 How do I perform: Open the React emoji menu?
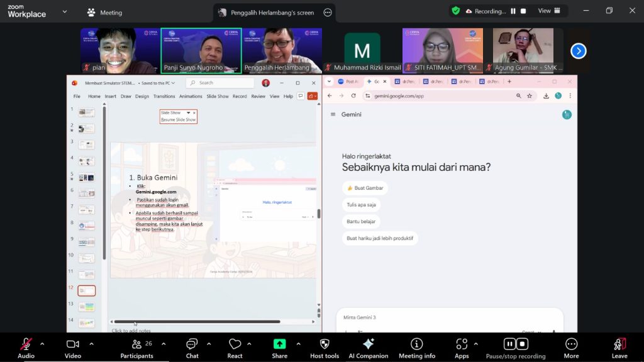pos(235,344)
